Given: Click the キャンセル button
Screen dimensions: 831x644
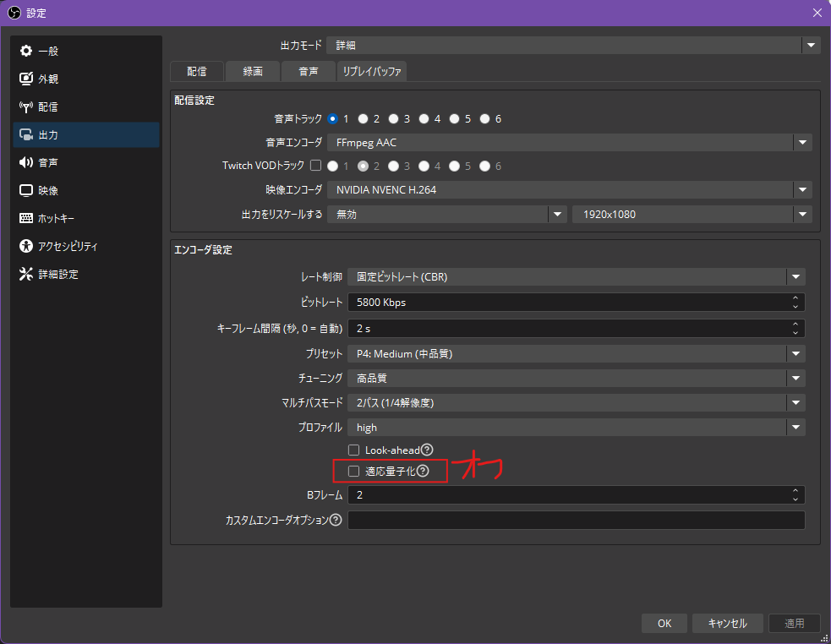Looking at the screenshot, I should coord(727,623).
